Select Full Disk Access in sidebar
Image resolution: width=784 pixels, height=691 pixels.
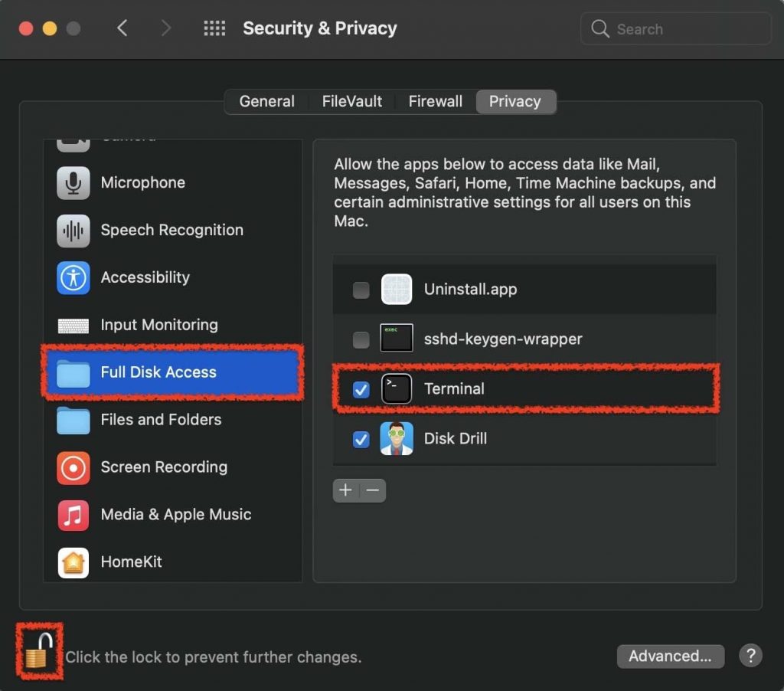click(x=156, y=372)
